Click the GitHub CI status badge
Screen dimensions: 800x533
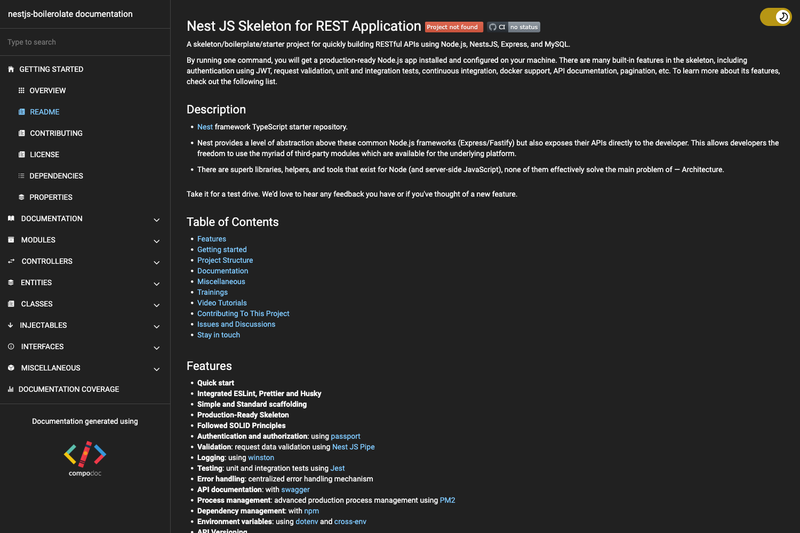(x=513, y=27)
